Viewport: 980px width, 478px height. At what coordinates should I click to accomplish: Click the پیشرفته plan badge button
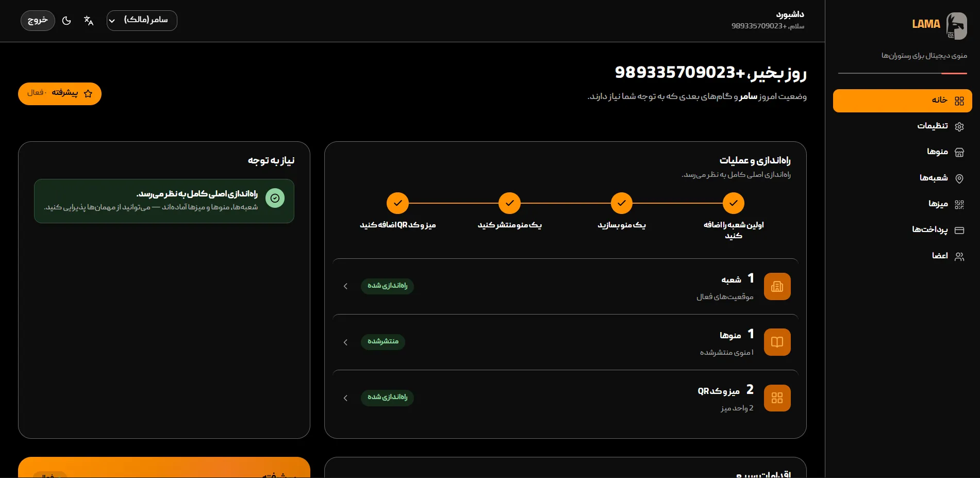click(60, 94)
